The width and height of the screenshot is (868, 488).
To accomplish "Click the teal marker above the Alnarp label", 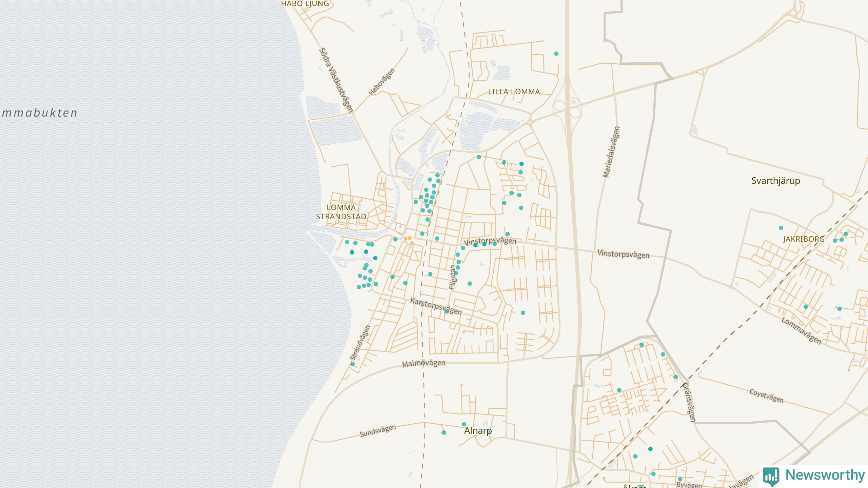I will click(x=464, y=424).
